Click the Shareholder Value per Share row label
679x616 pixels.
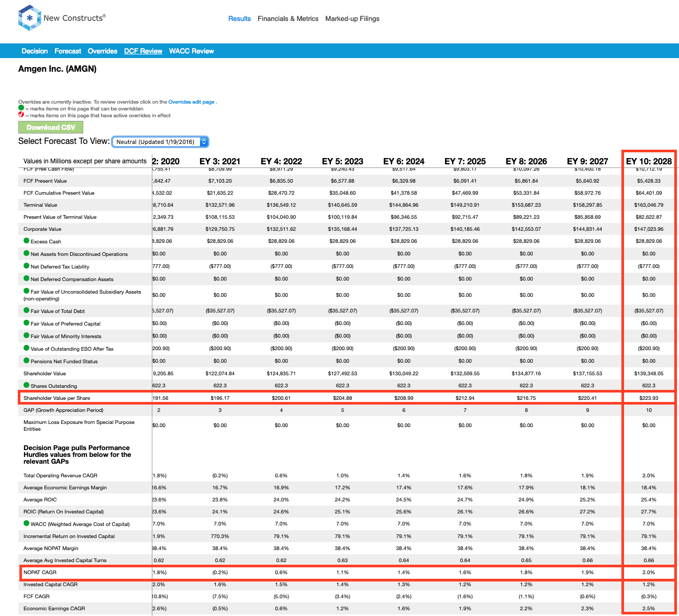[x=57, y=398]
